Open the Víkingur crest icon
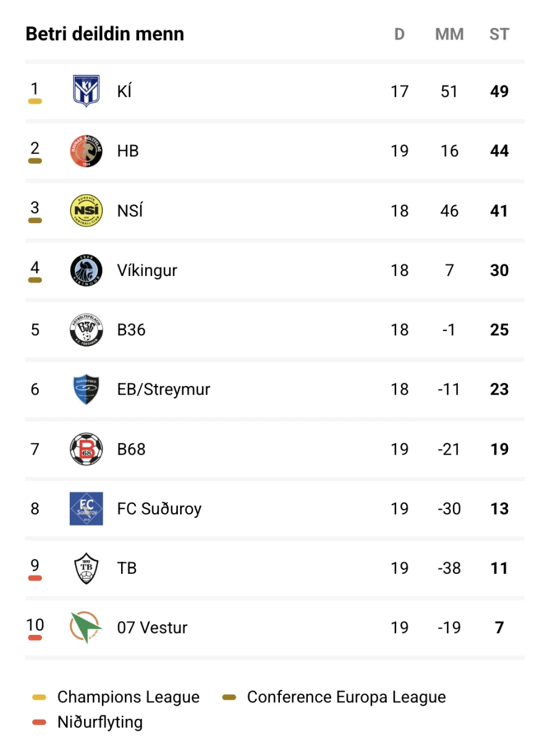550x756 pixels. coord(86,270)
